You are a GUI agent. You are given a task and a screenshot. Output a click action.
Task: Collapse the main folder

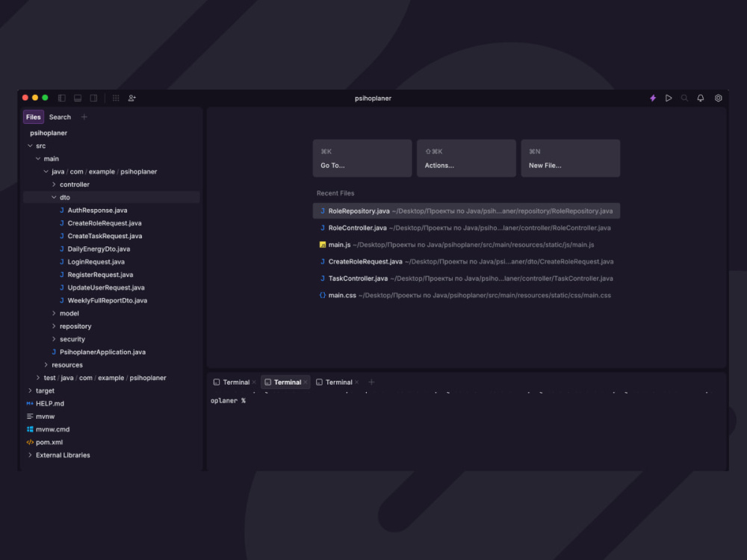(x=38, y=158)
